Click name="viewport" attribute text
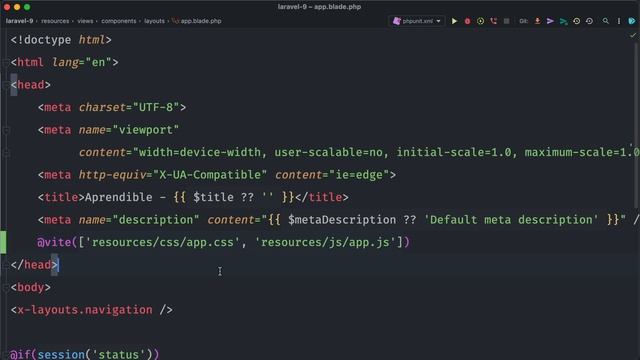Screen dimensions: 640x360 point(129,130)
